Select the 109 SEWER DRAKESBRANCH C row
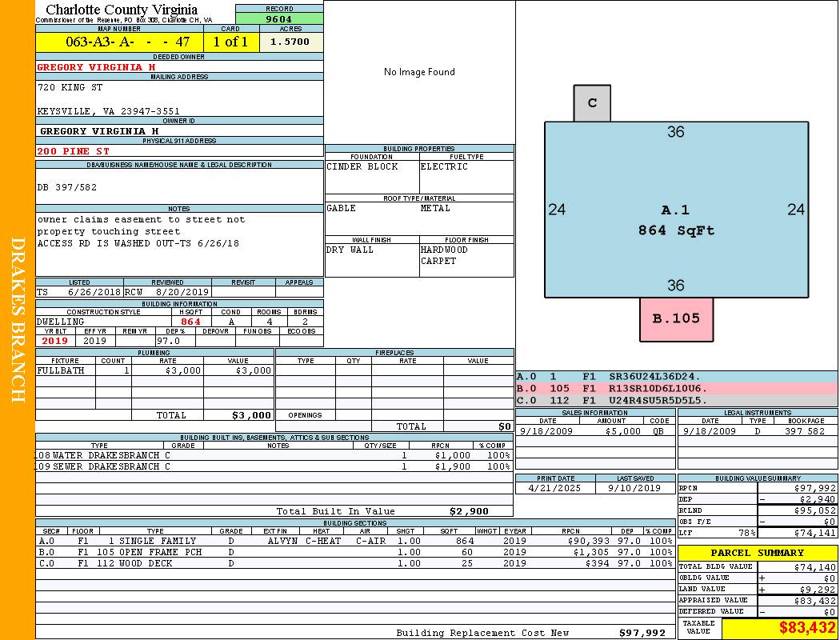This screenshot has width=840, height=640. [x=274, y=466]
